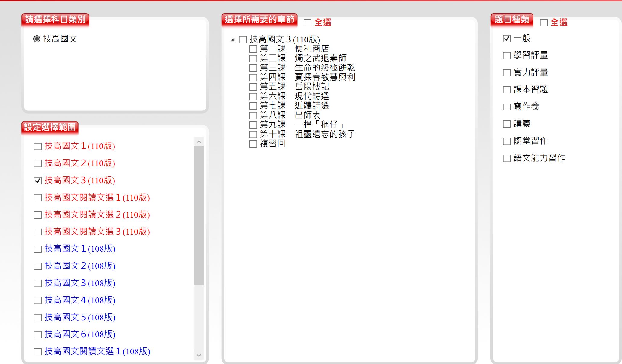Toggle 全選 for chapter selection
Viewport: 622px width, 364px height.
click(x=307, y=23)
